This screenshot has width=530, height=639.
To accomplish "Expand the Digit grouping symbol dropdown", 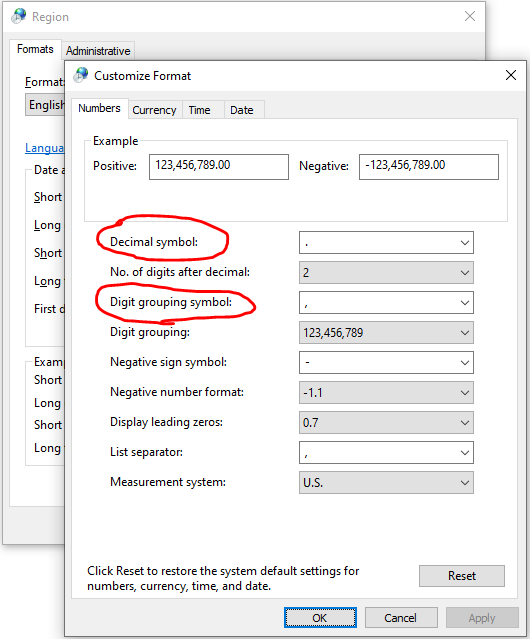I will point(386,303).
